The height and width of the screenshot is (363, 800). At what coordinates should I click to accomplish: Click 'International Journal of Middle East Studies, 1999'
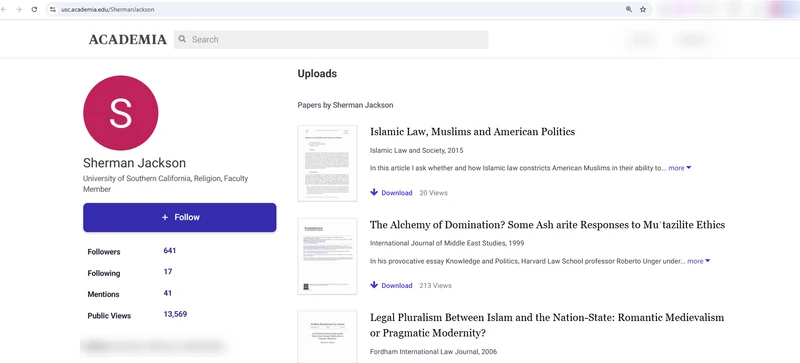[x=446, y=243]
